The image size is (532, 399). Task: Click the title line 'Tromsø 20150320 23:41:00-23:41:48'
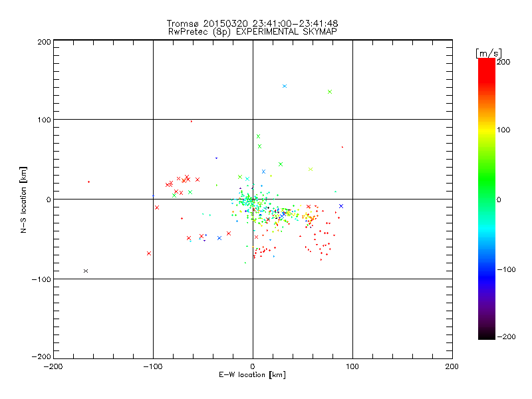[x=252, y=23]
